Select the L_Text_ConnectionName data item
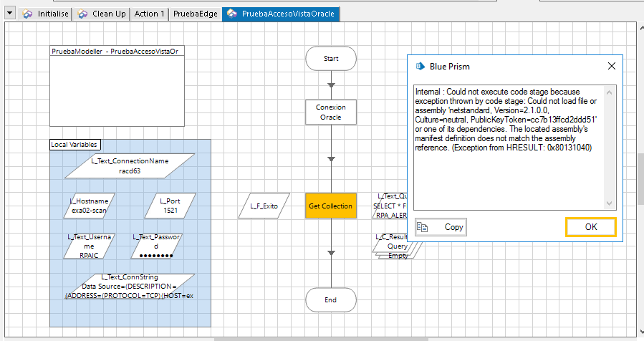Screen dimensions: 644x341 (x=130, y=166)
